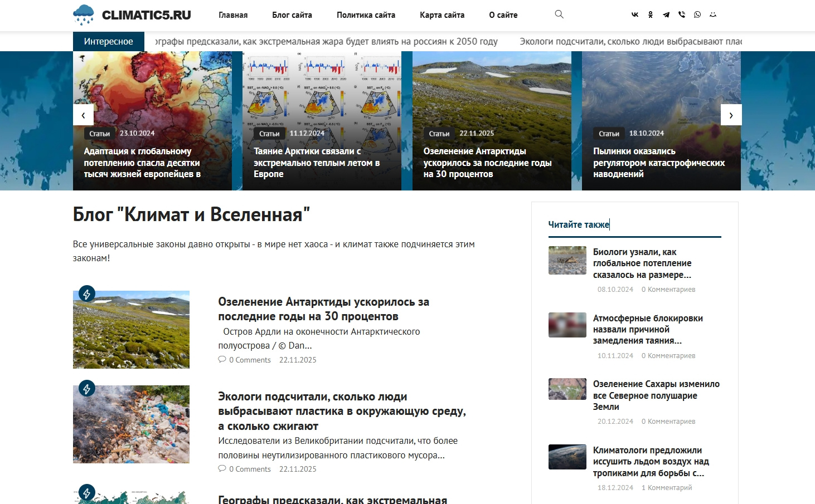Open slide titled Пылинки оказались регулятором
Image resolution: width=815 pixels, height=504 pixels.
[659, 163]
